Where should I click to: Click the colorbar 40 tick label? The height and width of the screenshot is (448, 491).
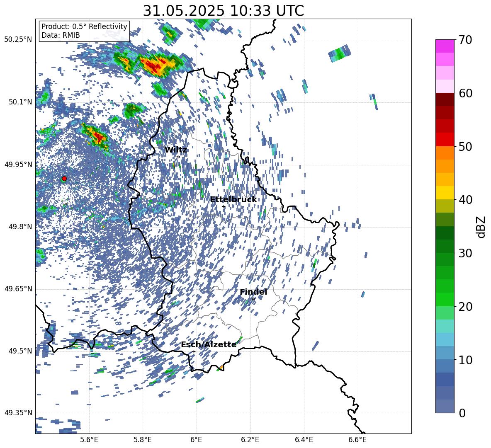(x=466, y=200)
